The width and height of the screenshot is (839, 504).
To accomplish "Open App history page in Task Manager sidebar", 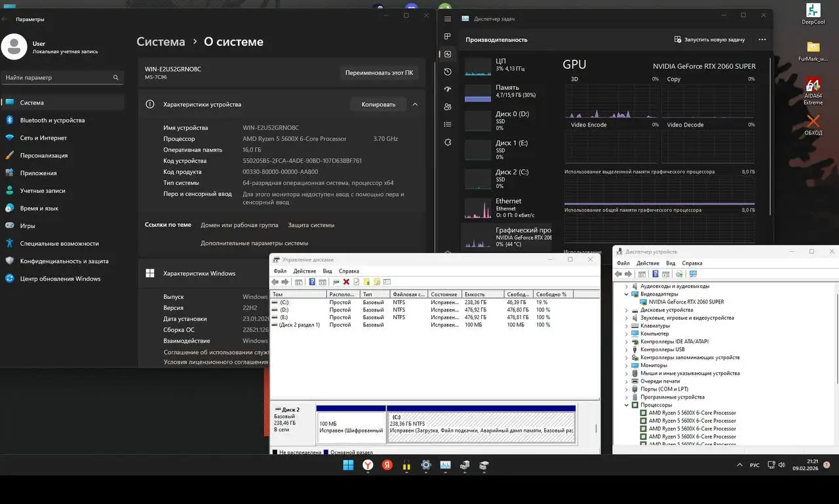I will coord(448,71).
